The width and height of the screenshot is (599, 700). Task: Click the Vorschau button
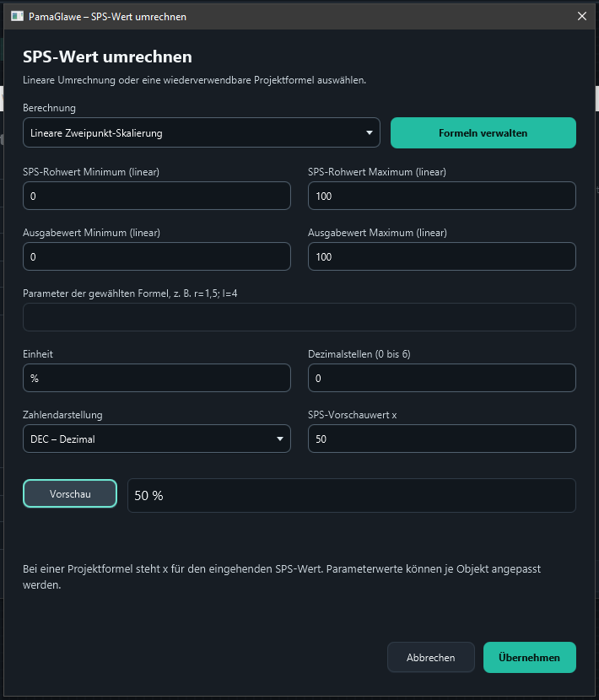70,493
